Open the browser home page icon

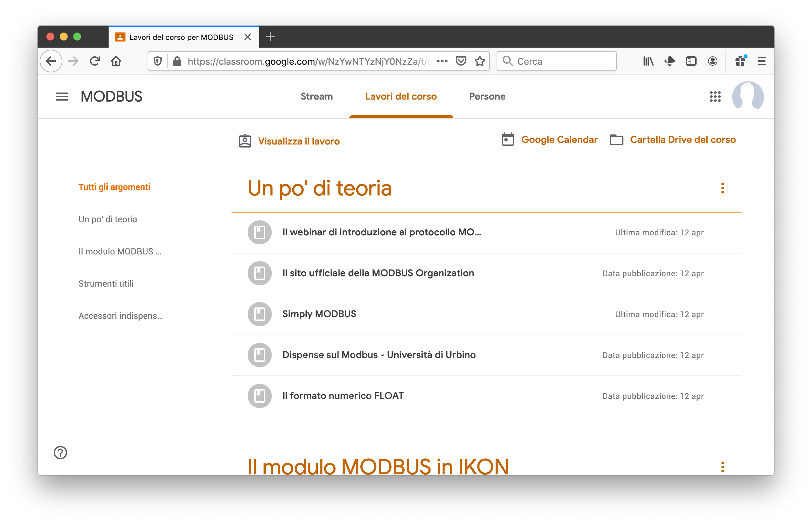pyautogui.click(x=116, y=61)
